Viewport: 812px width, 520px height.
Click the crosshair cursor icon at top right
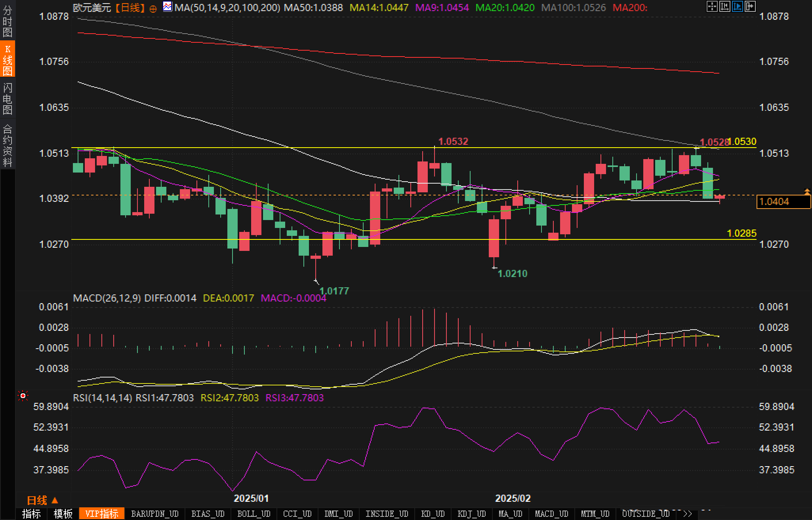point(712,6)
